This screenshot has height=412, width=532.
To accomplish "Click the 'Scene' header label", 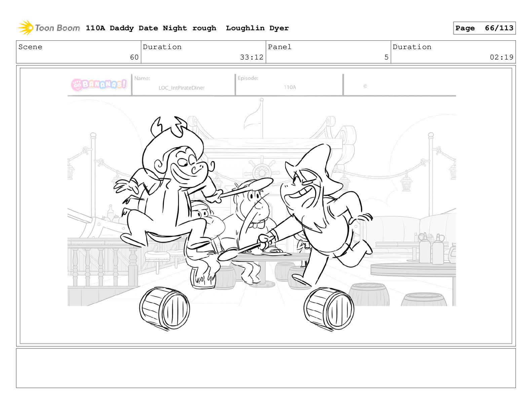I will click(x=30, y=47).
